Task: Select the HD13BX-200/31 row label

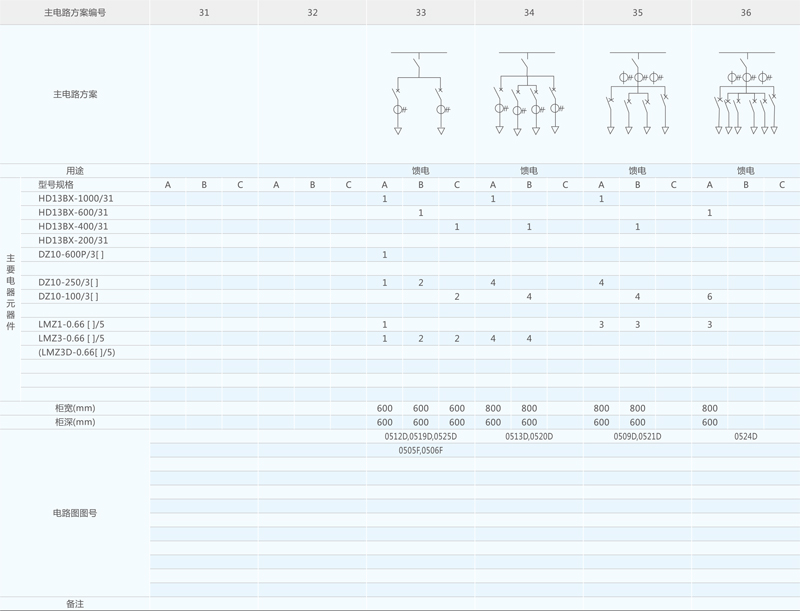Action: pos(73,241)
